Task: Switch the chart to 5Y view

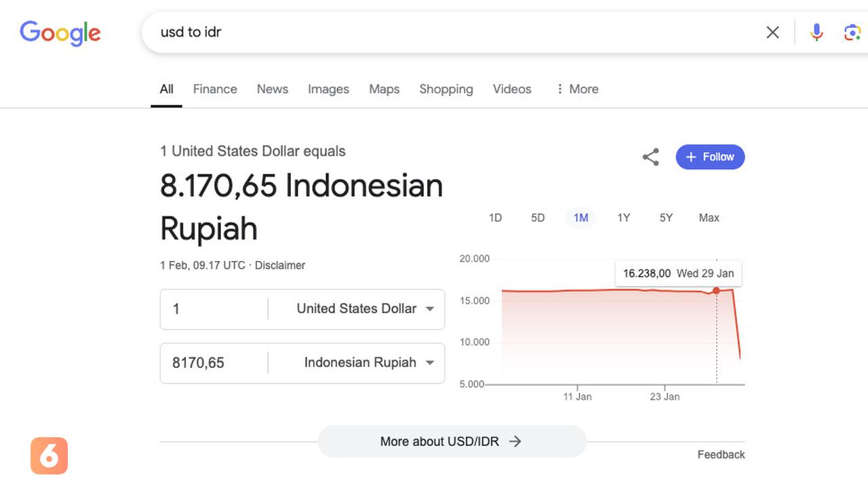Action: (665, 218)
